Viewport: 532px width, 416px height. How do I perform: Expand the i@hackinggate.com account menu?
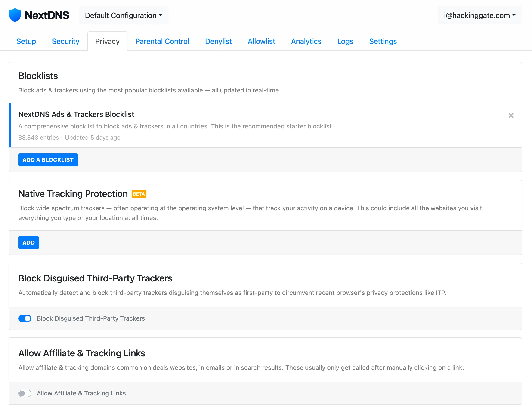pos(479,15)
